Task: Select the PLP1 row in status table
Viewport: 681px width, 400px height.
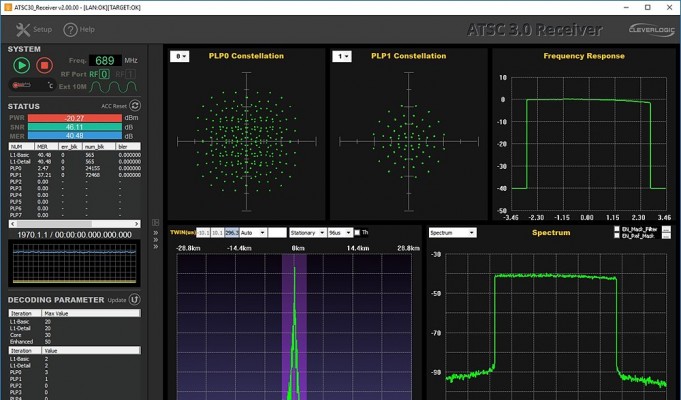Action: click(x=75, y=175)
